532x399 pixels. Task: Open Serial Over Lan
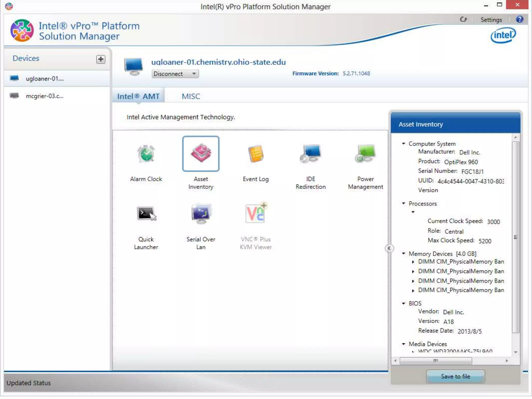click(201, 214)
